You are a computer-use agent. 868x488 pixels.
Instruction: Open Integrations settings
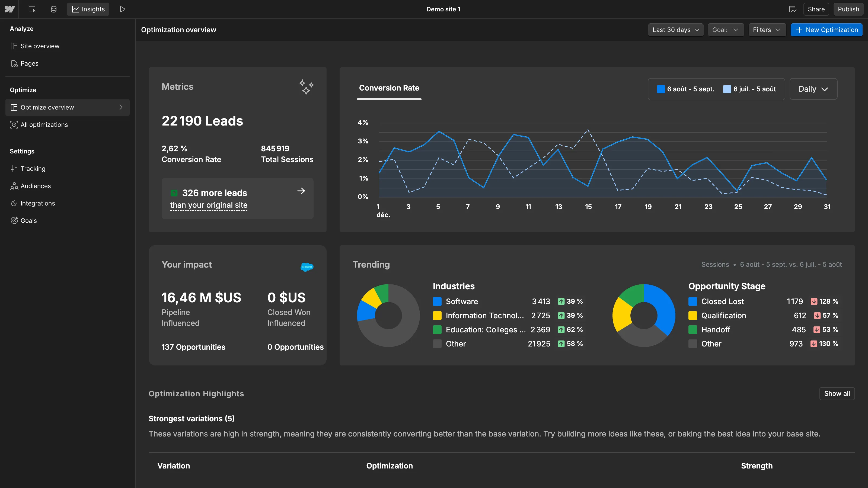[67, 203]
